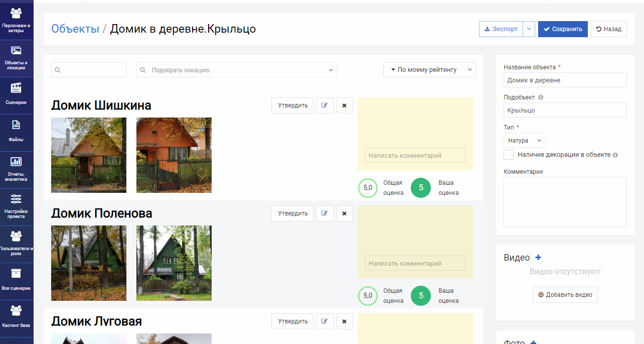Image resolution: width=644 pixels, height=344 pixels.
Task: Edit the Домик Луговая location
Action: click(325, 321)
